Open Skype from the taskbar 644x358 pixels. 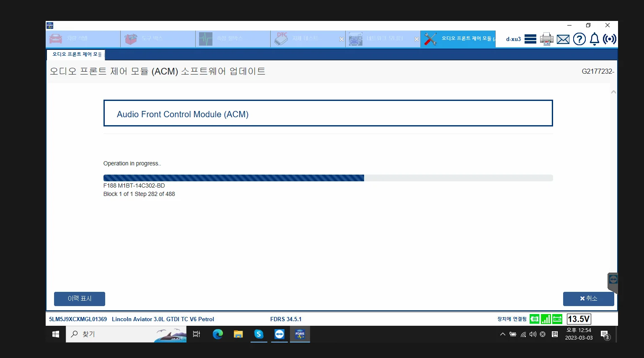pos(259,334)
